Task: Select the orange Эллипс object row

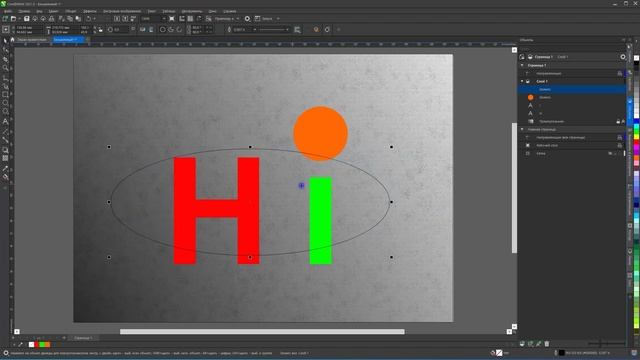Action: pyautogui.click(x=572, y=97)
